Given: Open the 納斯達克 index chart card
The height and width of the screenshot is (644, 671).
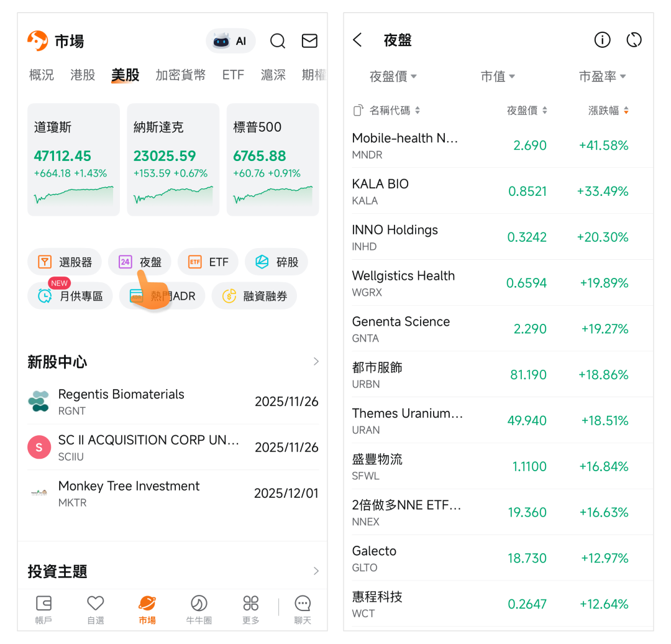Looking at the screenshot, I should click(173, 160).
